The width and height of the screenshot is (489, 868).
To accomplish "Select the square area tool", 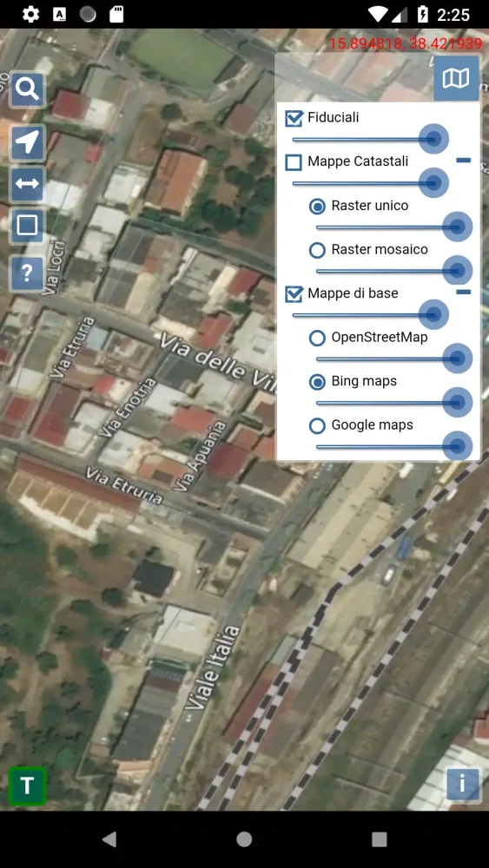I will (27, 226).
